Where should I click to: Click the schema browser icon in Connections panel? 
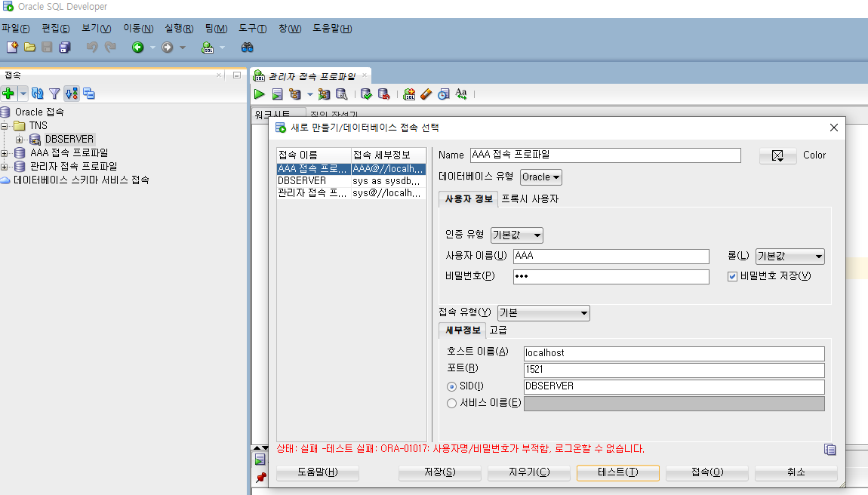pyautogui.click(x=72, y=94)
